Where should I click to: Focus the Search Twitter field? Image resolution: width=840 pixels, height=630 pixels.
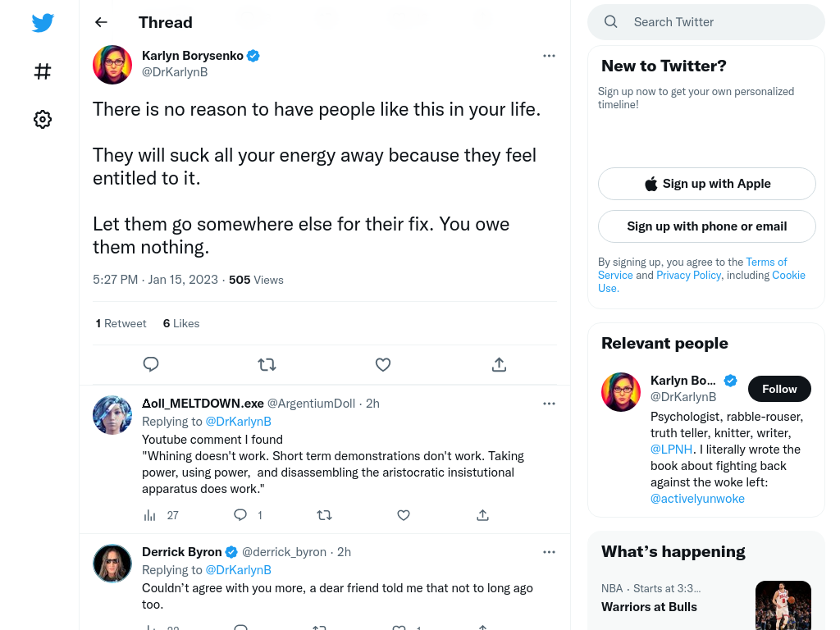click(x=706, y=22)
